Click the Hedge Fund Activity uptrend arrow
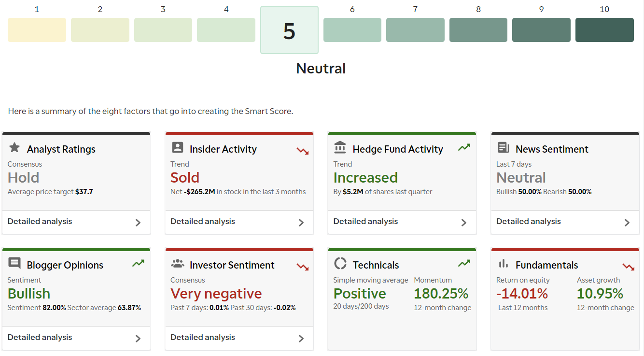 (x=464, y=148)
